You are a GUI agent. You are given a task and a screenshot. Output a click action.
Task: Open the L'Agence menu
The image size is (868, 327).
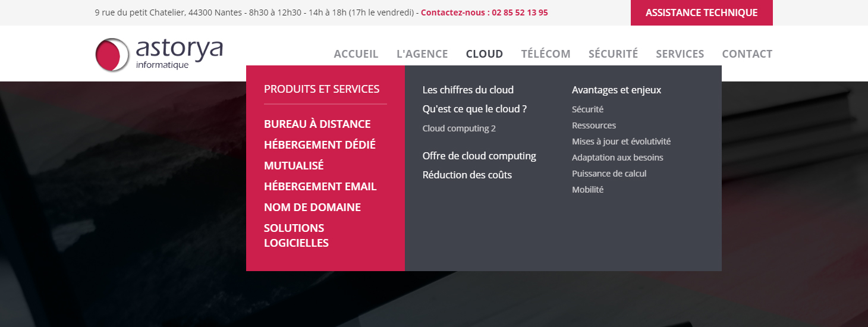tap(422, 54)
